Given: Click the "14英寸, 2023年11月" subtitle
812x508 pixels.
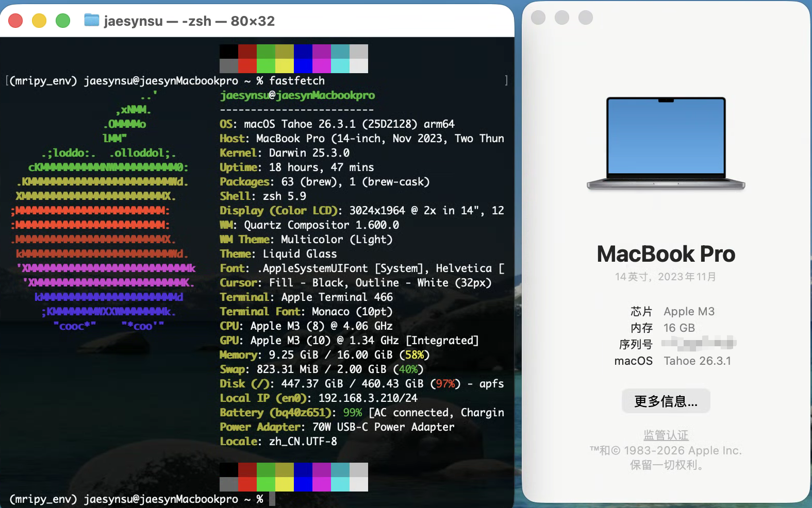Looking at the screenshot, I should point(666,277).
